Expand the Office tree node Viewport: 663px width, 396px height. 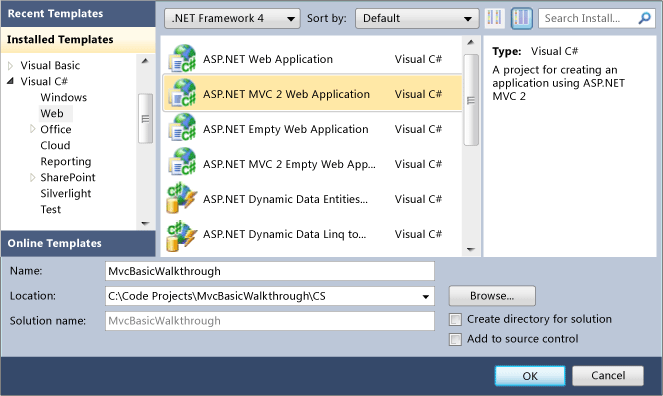click(x=32, y=129)
